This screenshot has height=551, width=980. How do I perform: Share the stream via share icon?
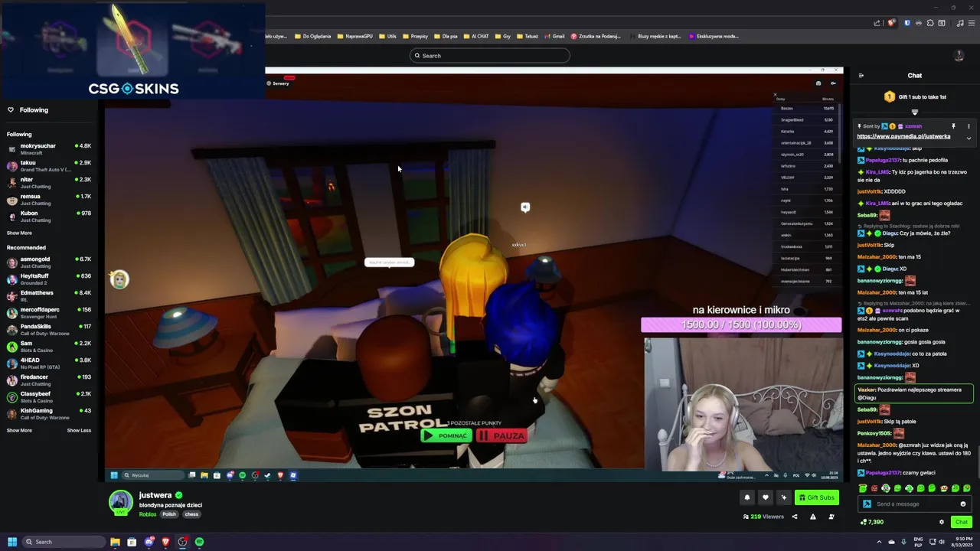click(794, 517)
